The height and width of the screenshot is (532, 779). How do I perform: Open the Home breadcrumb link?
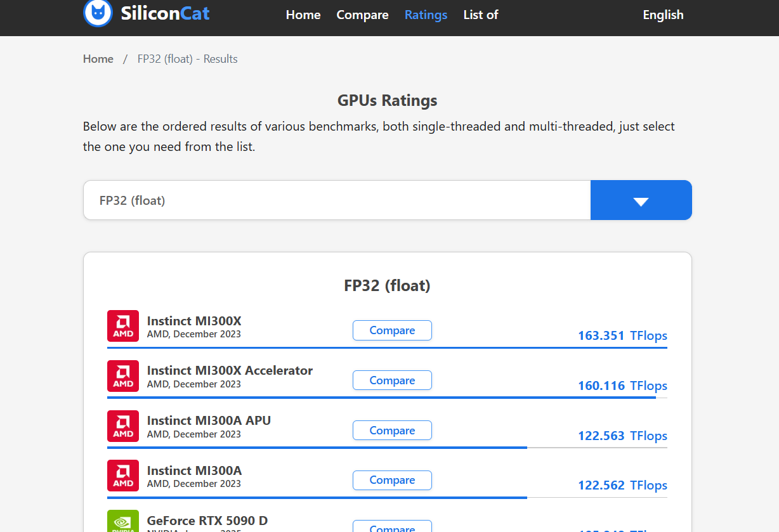[98, 58]
